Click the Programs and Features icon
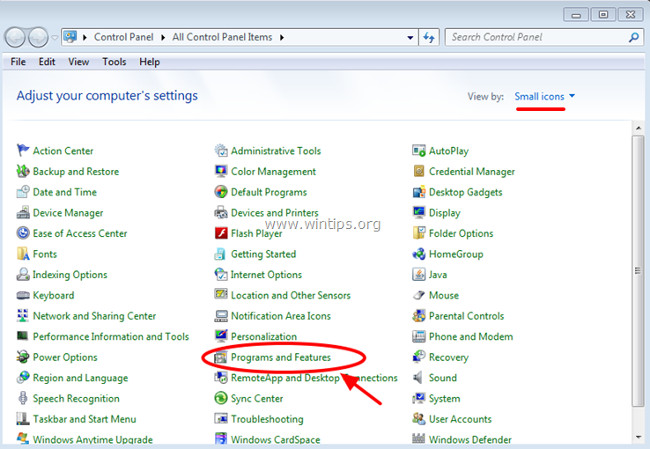Image resolution: width=650 pixels, height=449 pixels. 222,357
